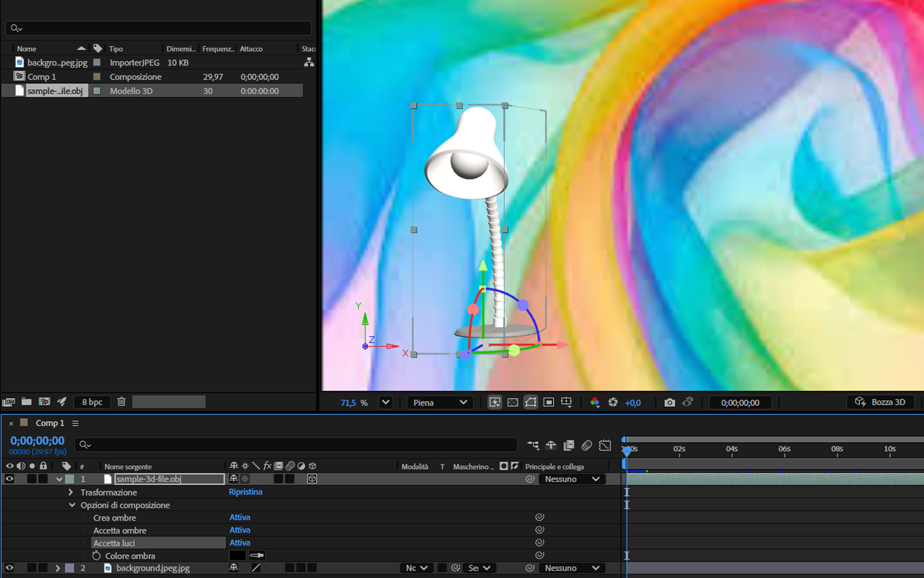Switch to the Comp 1 timeline tab
Image resolution: width=924 pixels, height=578 pixels.
[50, 423]
